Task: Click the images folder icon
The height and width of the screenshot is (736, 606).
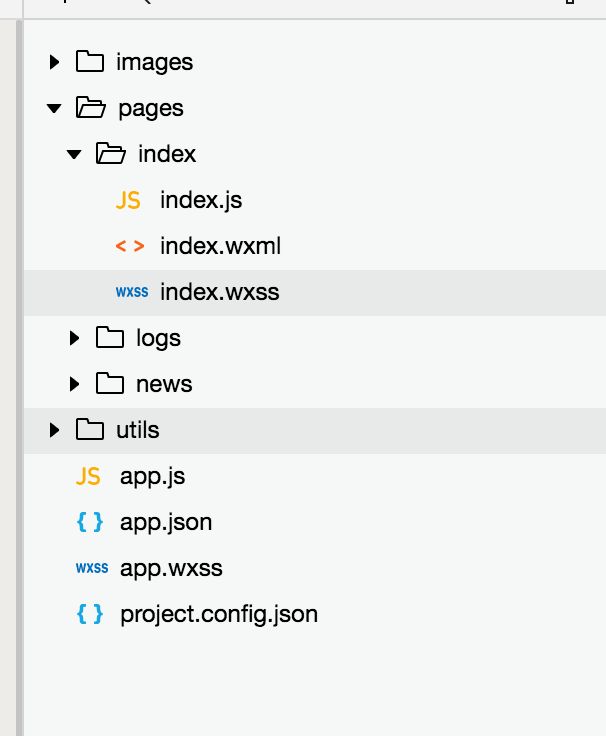Action: tap(90, 61)
